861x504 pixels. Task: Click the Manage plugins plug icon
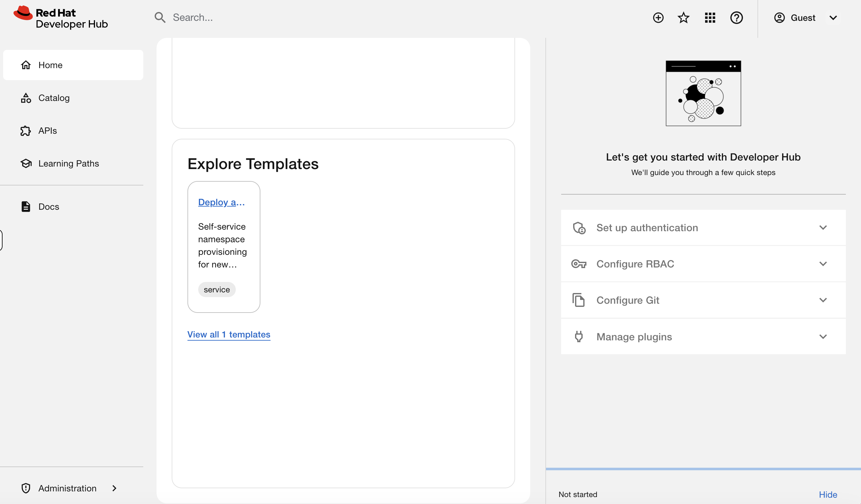(579, 336)
